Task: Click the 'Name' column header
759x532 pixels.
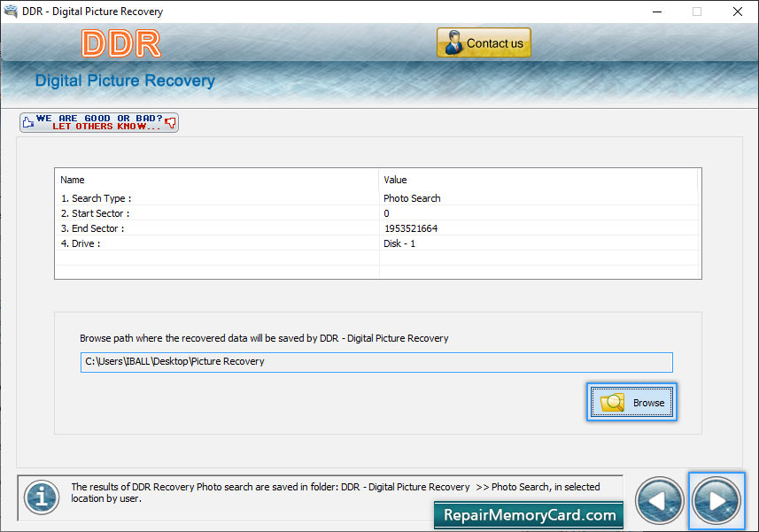Action: 217,180
